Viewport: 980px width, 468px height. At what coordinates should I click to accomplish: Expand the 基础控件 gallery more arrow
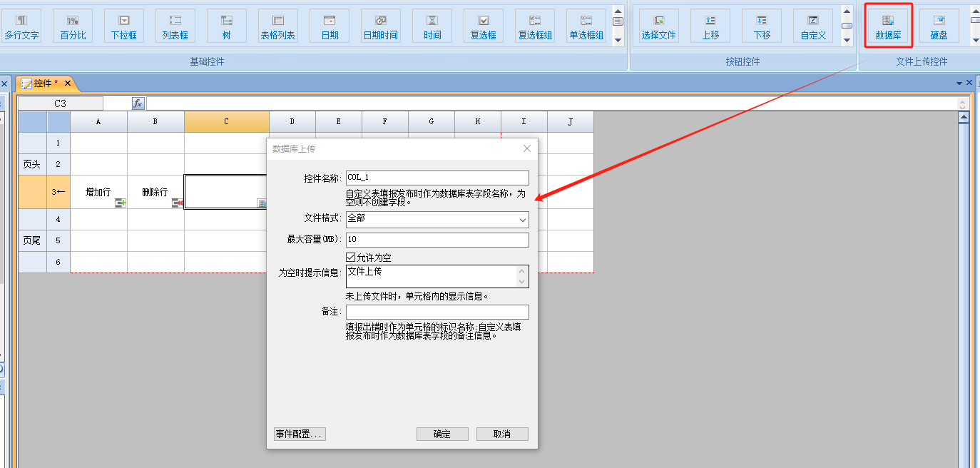(618, 41)
